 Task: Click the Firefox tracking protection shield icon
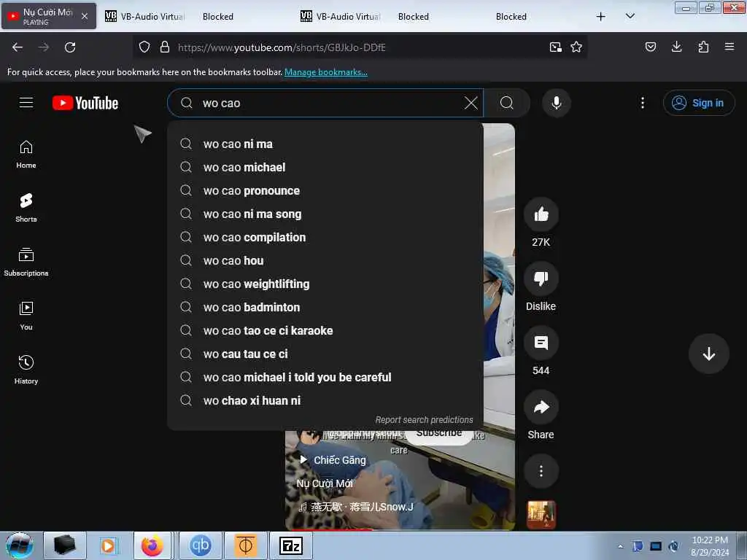coord(144,47)
